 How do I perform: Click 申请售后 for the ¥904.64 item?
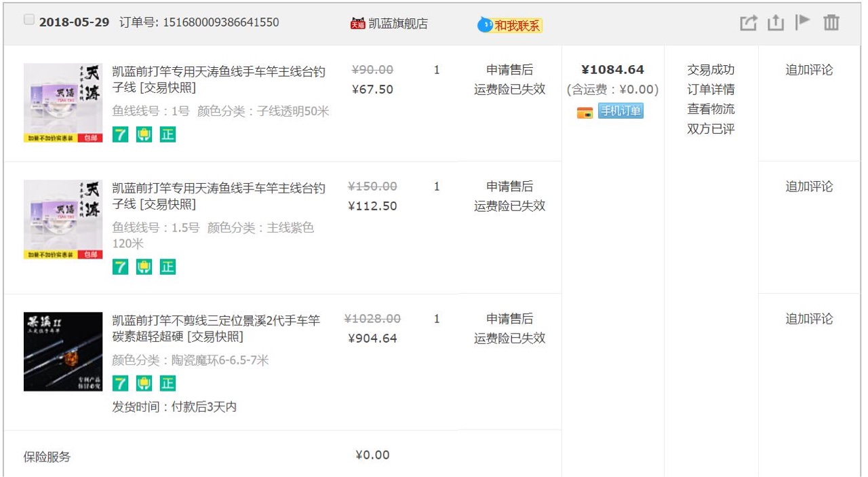[x=510, y=319]
